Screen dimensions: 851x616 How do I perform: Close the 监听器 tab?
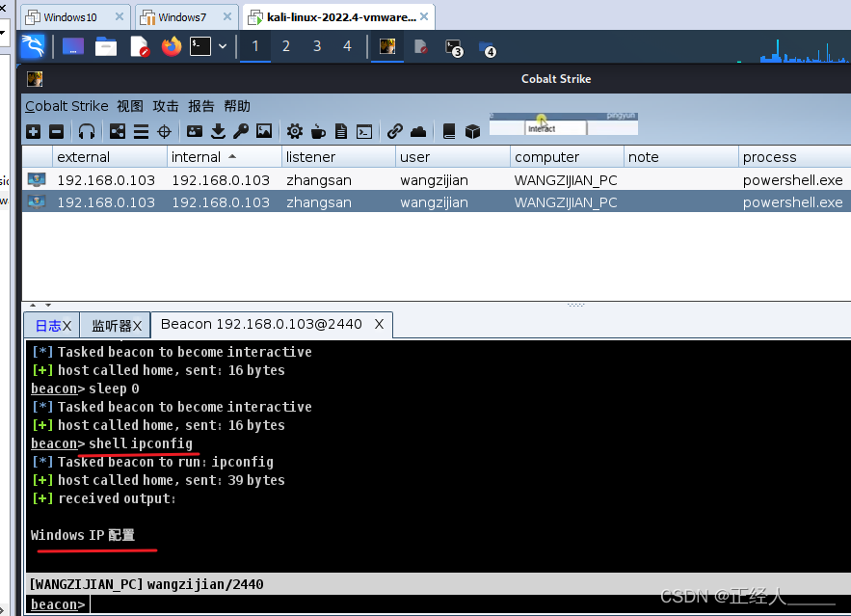(137, 326)
